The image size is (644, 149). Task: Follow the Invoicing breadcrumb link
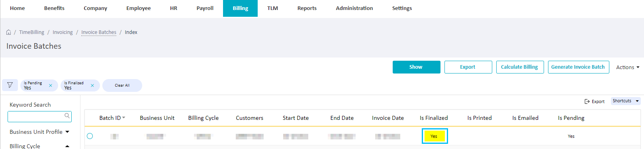coord(63,32)
